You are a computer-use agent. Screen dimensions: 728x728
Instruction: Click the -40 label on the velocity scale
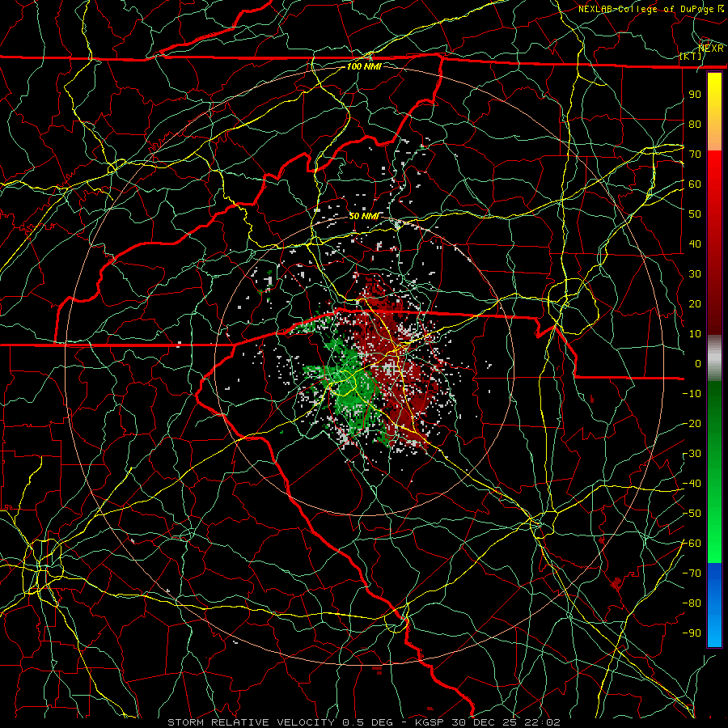(692, 484)
